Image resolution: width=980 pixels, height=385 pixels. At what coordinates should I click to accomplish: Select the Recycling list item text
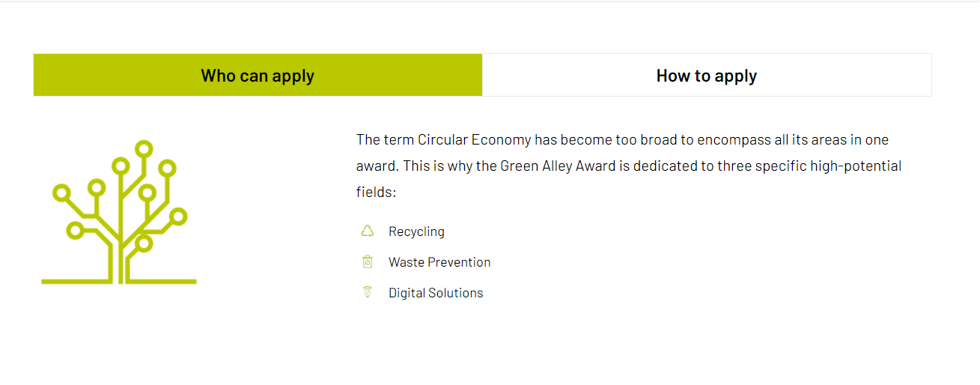pyautogui.click(x=416, y=231)
